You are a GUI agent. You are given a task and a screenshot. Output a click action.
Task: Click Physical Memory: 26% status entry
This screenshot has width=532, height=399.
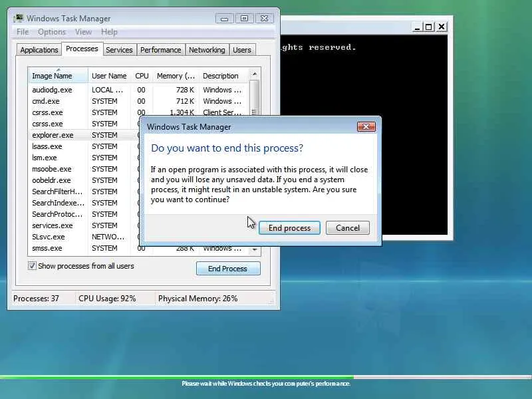pos(198,299)
